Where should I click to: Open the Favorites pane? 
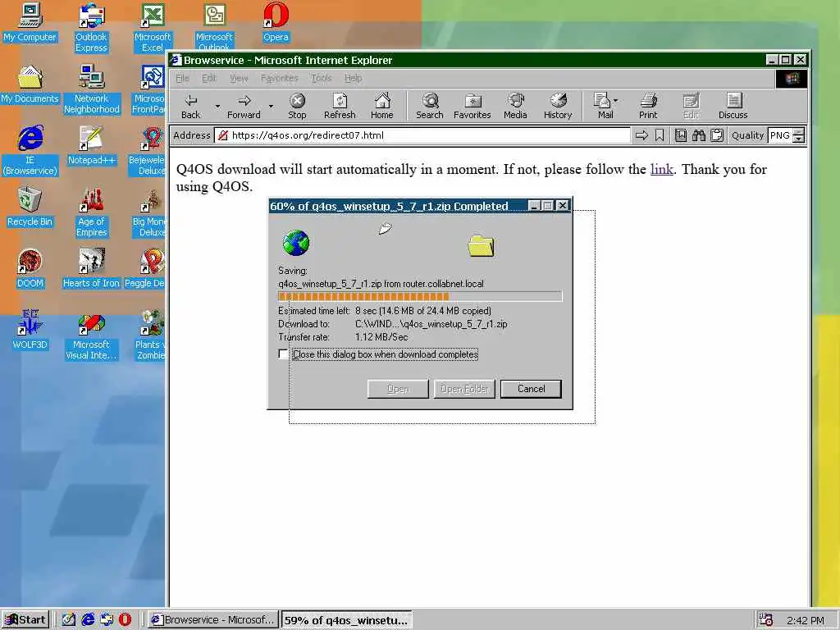[x=472, y=106]
